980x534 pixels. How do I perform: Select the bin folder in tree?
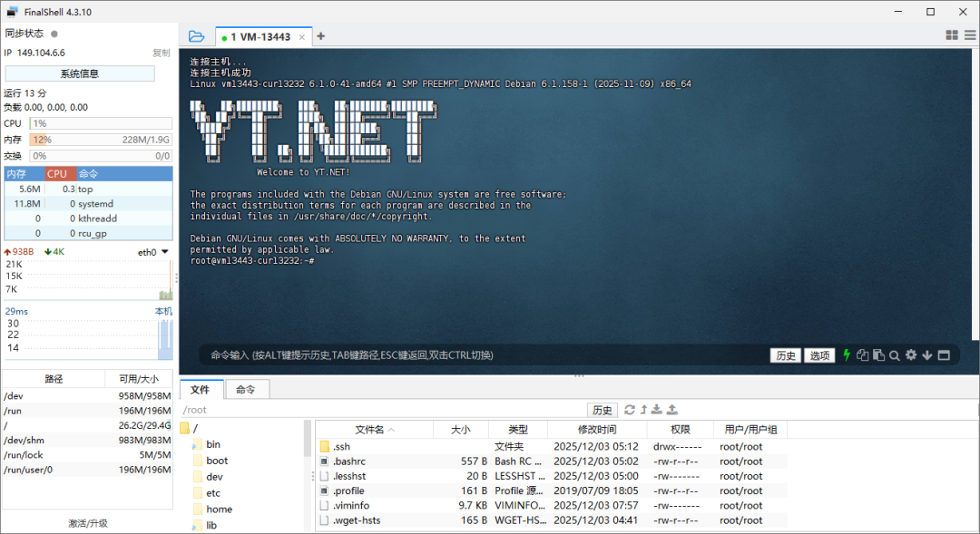[x=207, y=444]
